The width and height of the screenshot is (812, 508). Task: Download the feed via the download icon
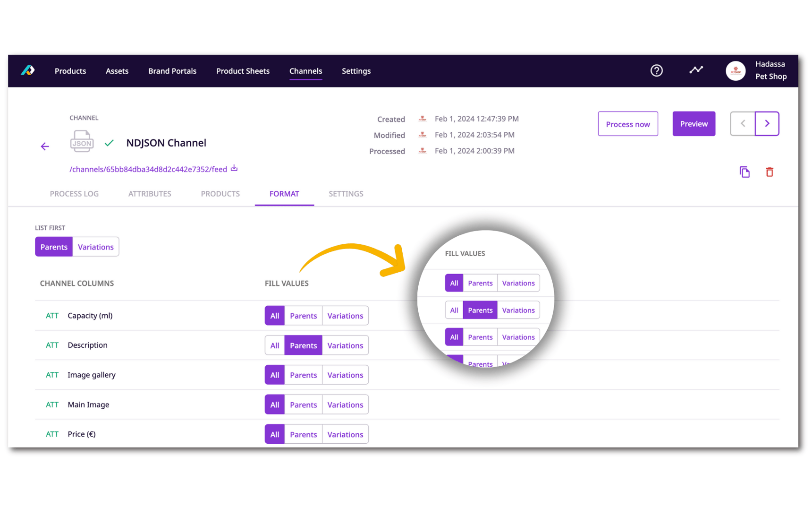tap(234, 168)
